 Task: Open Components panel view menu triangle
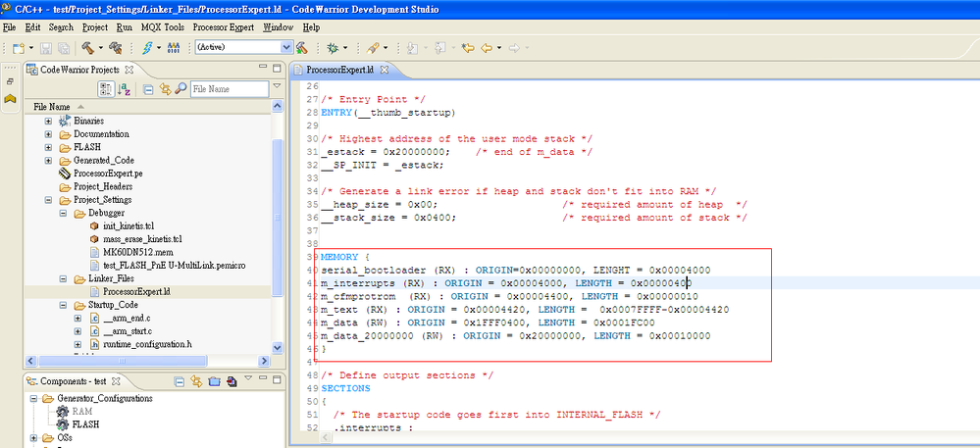247,378
